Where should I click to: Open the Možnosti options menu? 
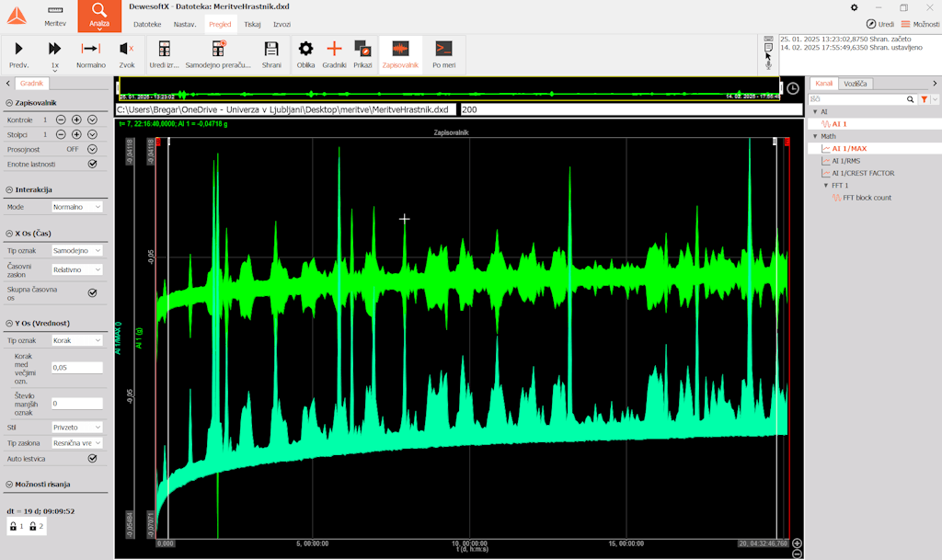pyautogui.click(x=920, y=24)
